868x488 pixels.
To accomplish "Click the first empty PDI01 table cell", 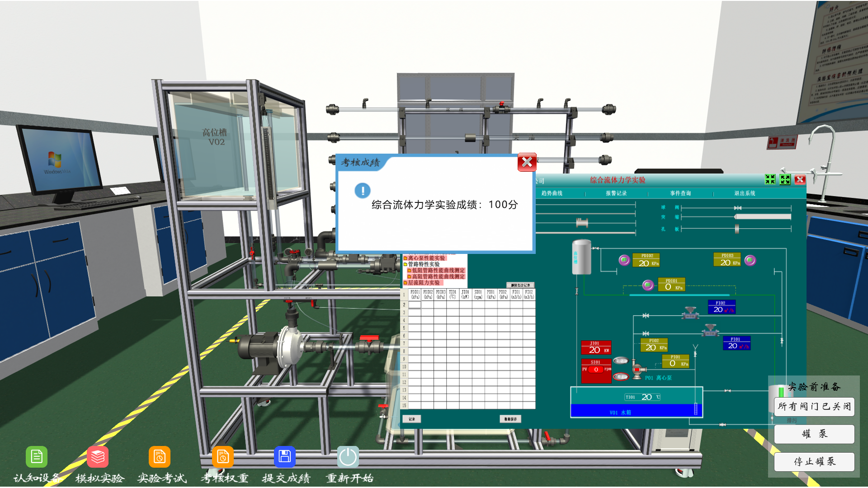I will [x=415, y=305].
